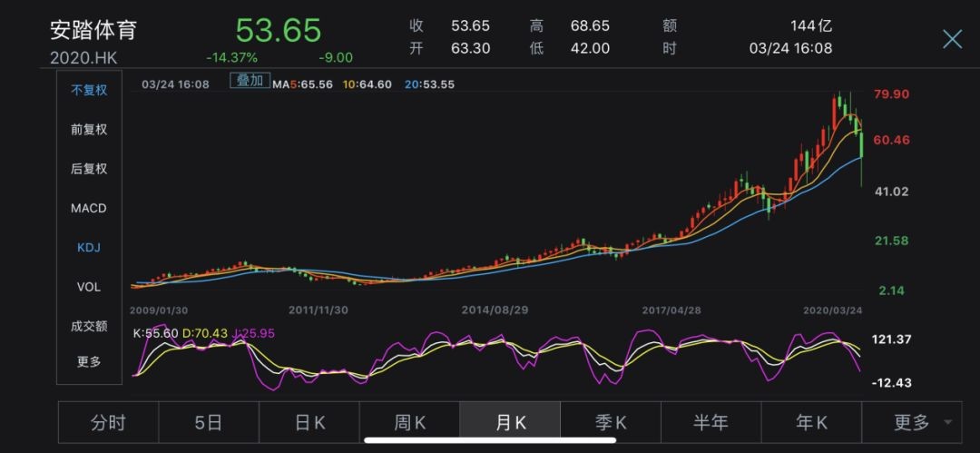Click the high value 68.65

click(590, 26)
